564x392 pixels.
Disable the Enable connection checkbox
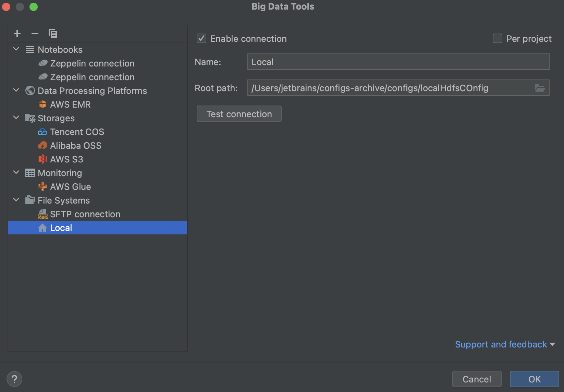pos(201,39)
